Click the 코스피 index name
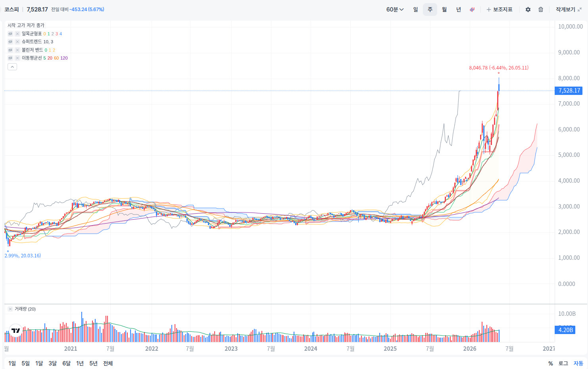The image size is (588, 369). tap(12, 10)
